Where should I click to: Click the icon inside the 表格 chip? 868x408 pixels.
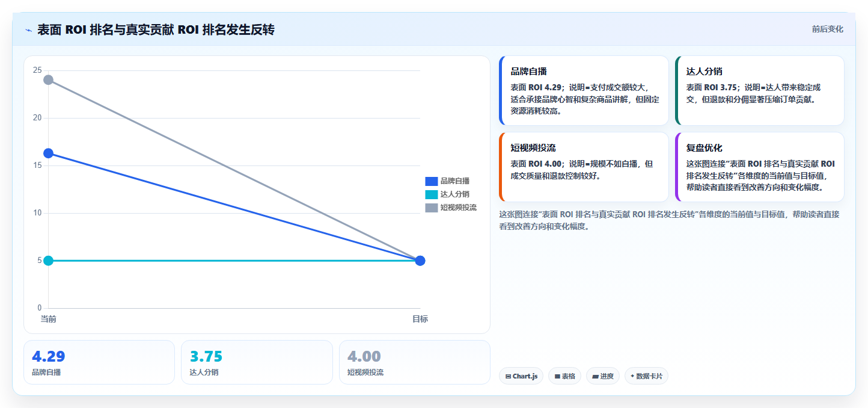[557, 376]
